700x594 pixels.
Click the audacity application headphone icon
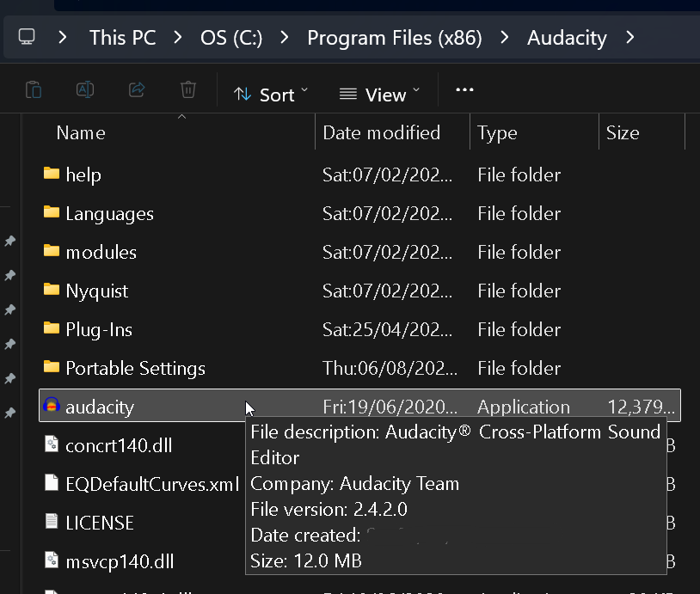point(52,405)
